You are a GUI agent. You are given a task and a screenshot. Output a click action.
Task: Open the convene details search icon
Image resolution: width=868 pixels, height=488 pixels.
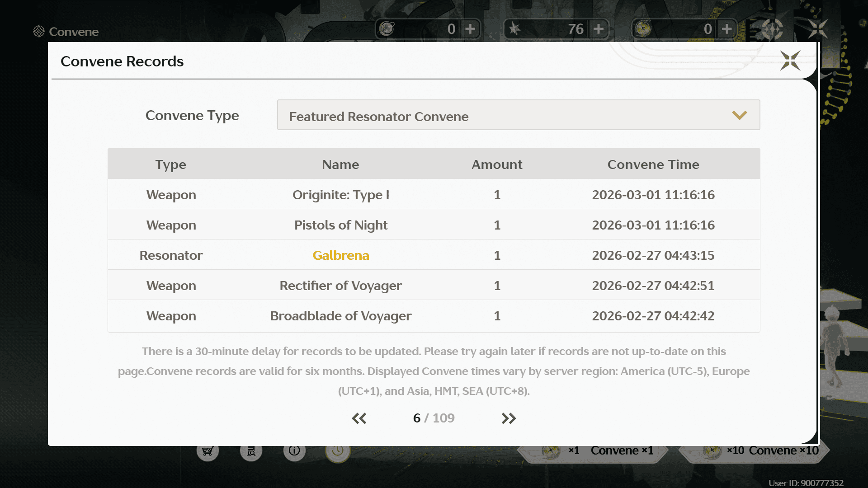click(251, 451)
